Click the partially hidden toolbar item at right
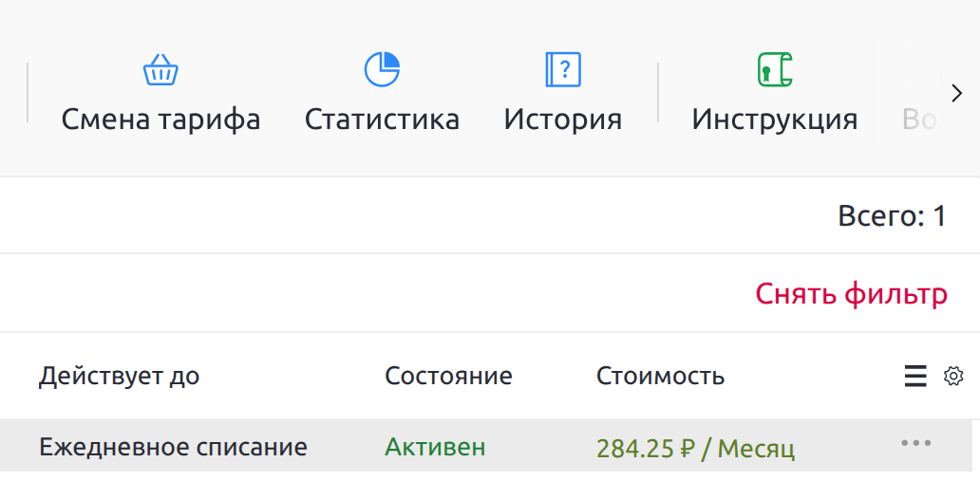Viewport: 980px width, 499px height. point(918,120)
